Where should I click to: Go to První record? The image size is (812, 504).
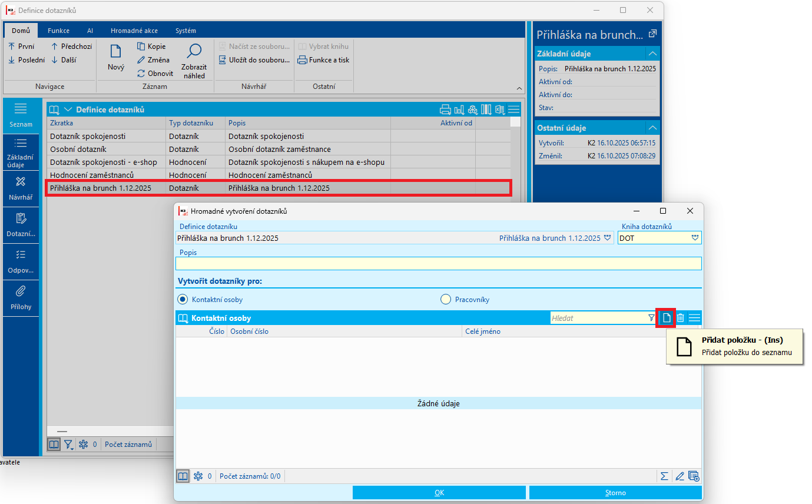click(x=21, y=47)
